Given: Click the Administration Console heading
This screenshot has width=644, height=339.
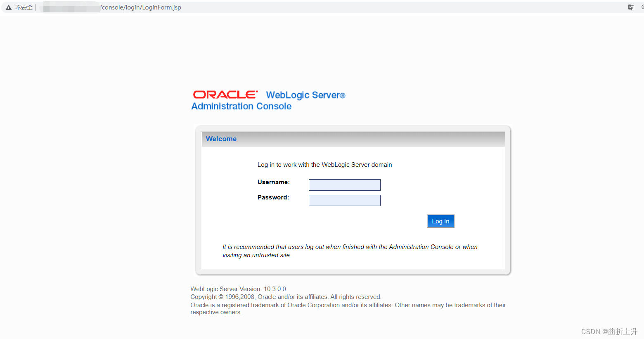Looking at the screenshot, I should click(x=241, y=106).
